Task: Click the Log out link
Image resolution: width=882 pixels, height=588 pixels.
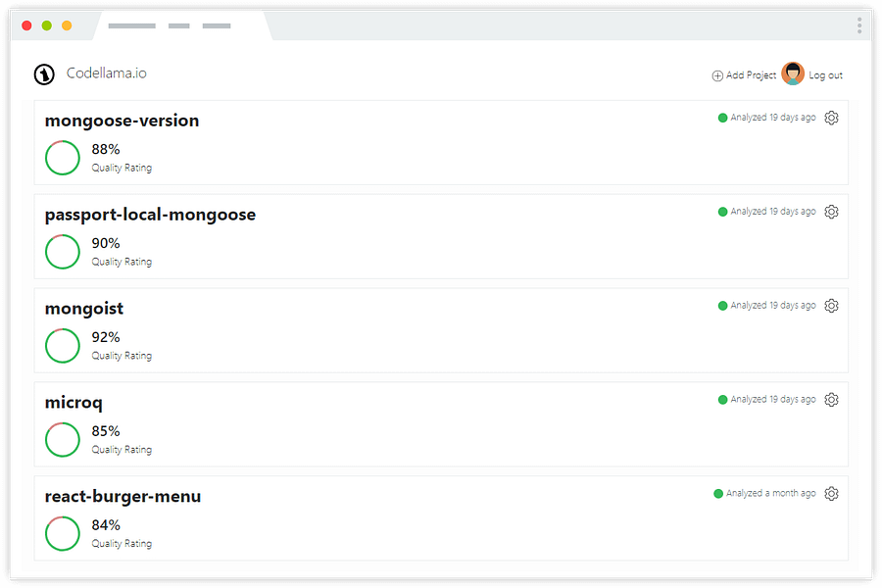Action: (825, 75)
